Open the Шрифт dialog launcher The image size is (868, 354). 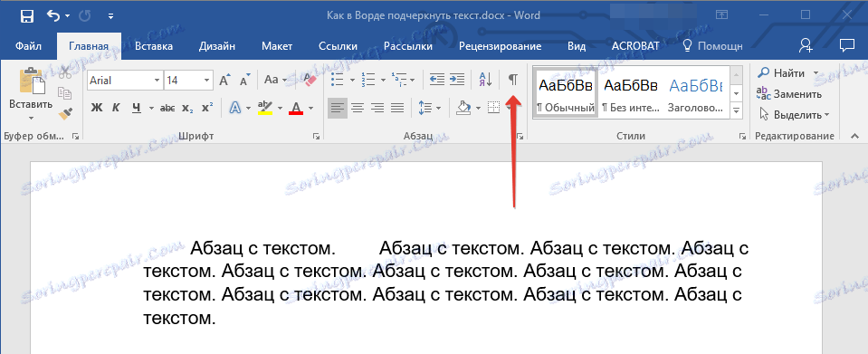pos(316,136)
